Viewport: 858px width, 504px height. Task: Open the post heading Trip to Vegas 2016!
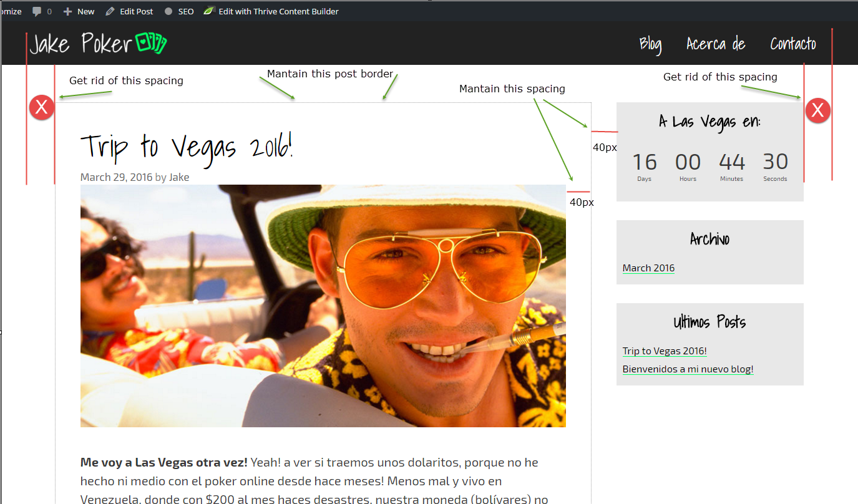coord(187,147)
